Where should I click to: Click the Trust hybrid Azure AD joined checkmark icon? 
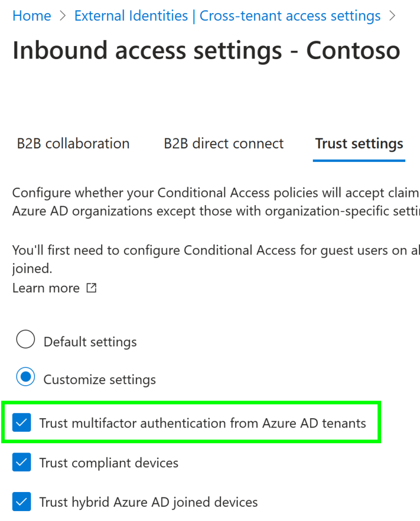(x=21, y=501)
